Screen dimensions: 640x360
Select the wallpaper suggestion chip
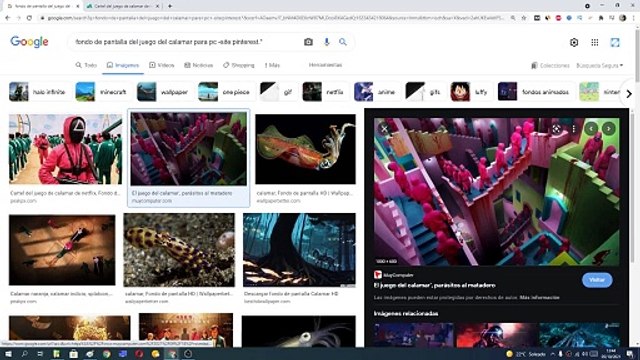[163, 92]
